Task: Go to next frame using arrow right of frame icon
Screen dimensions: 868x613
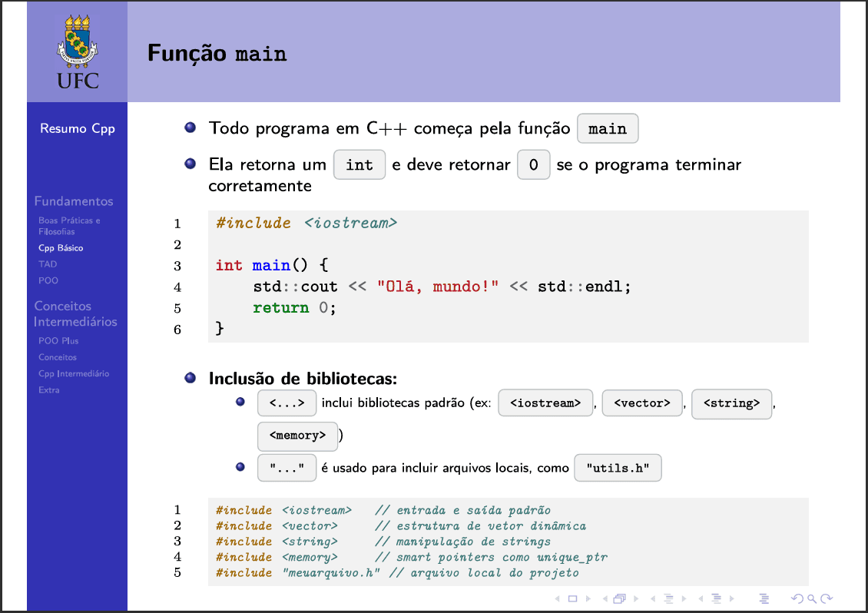Action: coord(636,598)
